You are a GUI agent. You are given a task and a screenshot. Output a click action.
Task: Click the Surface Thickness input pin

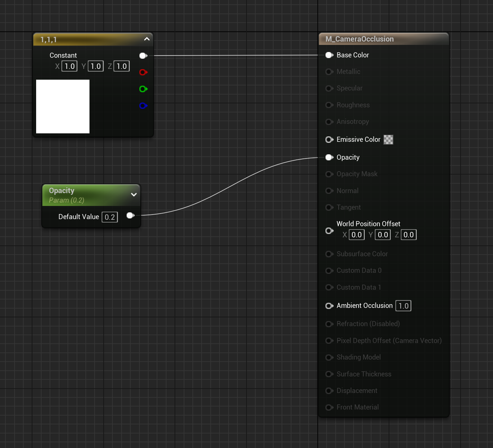click(x=330, y=374)
